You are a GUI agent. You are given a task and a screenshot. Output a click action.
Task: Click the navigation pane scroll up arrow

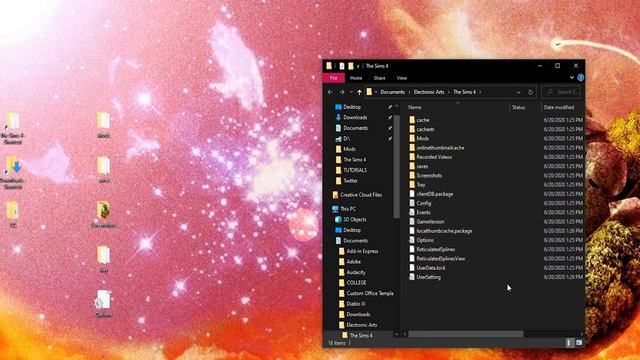point(396,107)
